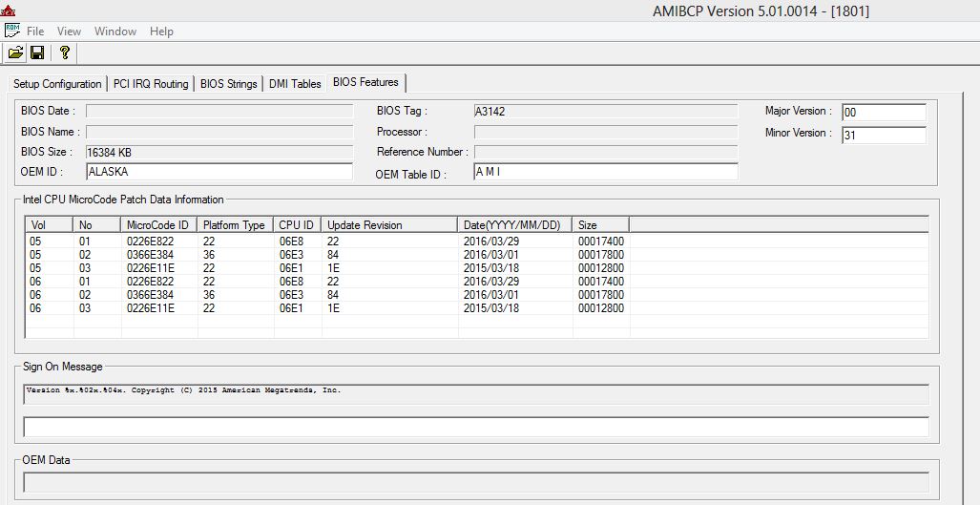Screen dimensions: 980x505
Task: Click the Major Version input field
Action: (x=884, y=113)
